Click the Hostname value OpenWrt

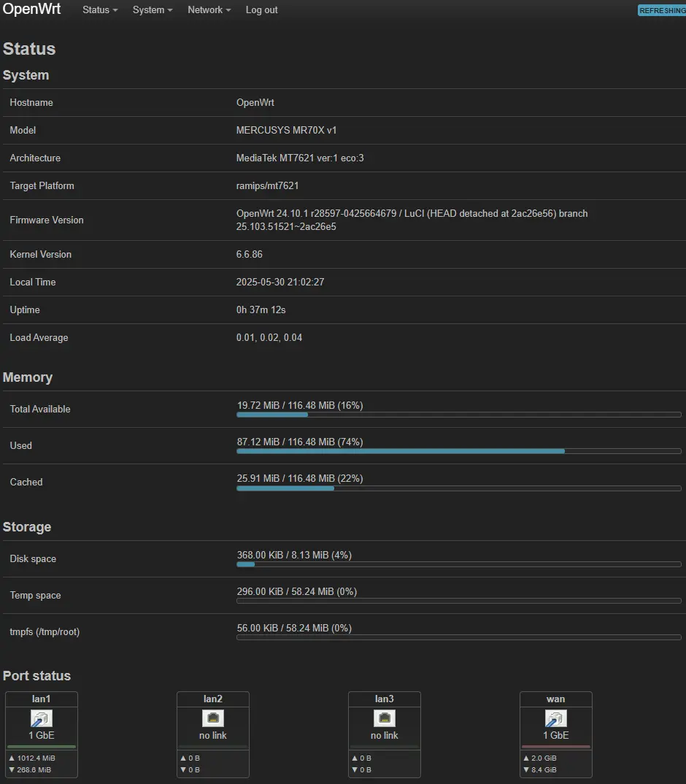255,102
